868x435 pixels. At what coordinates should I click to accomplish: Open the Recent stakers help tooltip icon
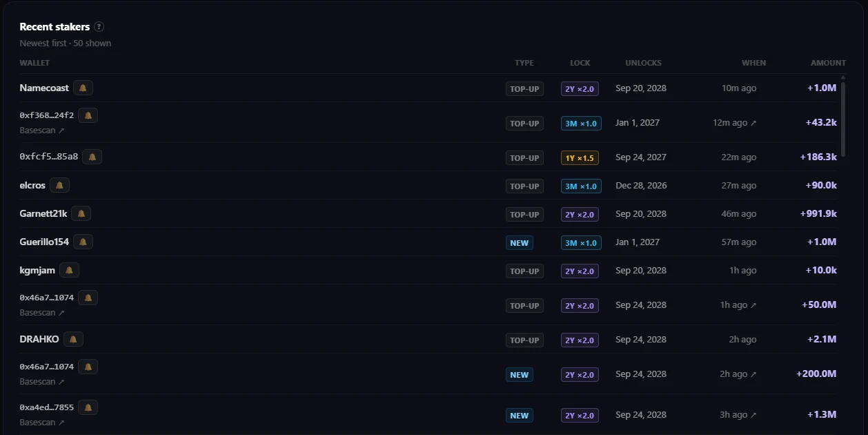tap(99, 27)
